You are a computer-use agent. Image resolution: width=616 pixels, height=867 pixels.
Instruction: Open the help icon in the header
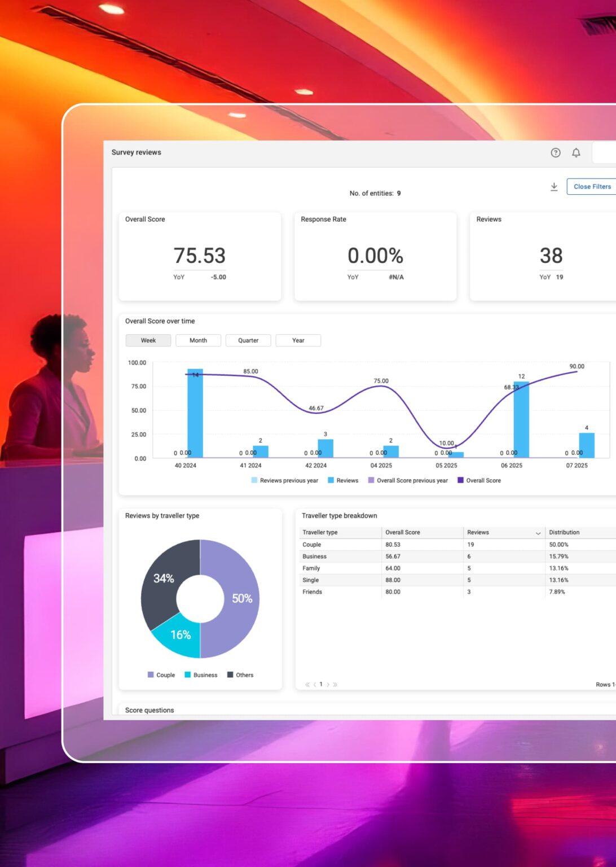pyautogui.click(x=556, y=152)
